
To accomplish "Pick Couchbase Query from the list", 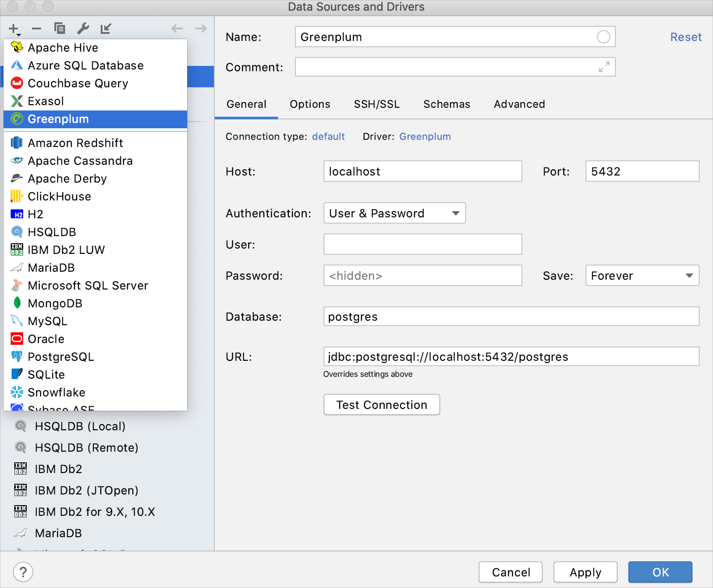I will pos(95,83).
